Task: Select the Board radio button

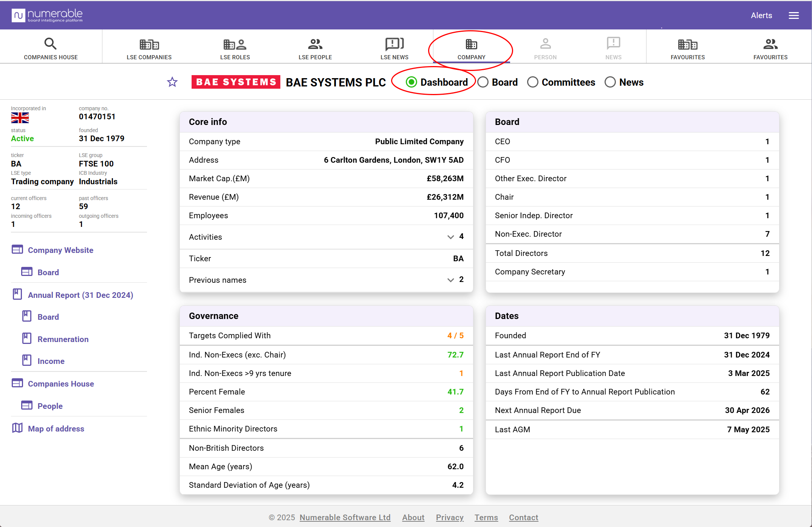Action: [483, 82]
